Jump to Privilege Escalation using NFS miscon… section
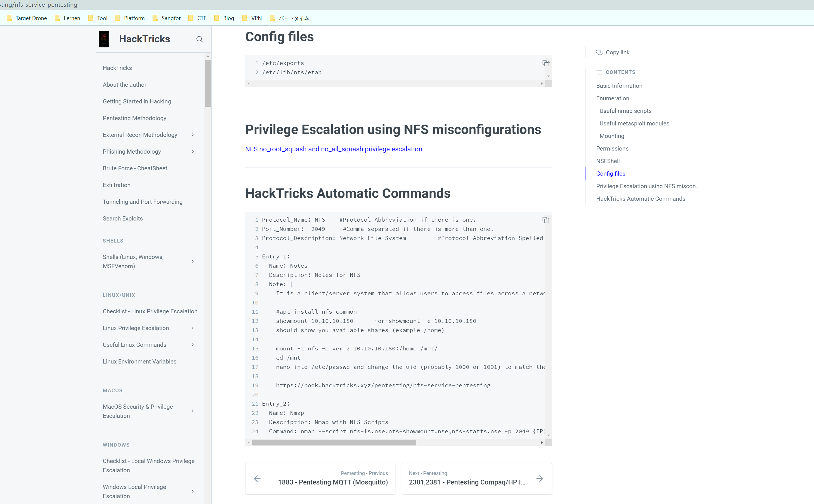Viewport: 814px width, 504px height. 648,186
